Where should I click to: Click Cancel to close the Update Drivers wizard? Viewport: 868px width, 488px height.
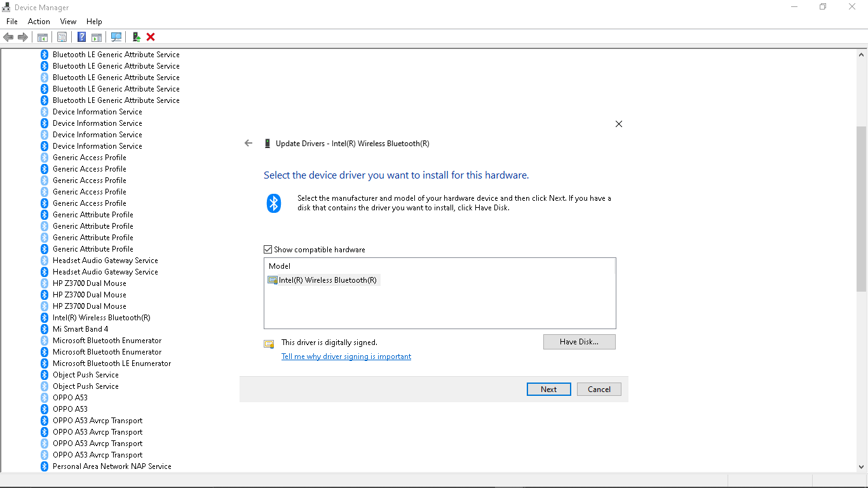598,389
